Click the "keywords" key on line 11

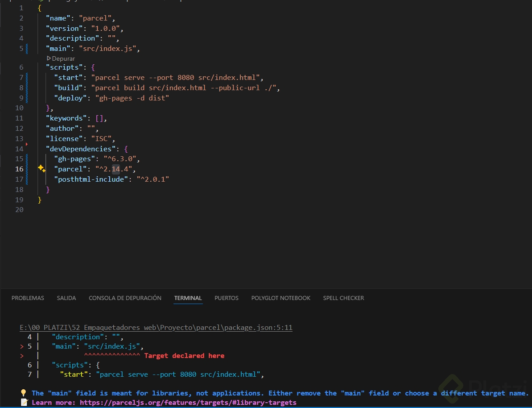tap(66, 118)
